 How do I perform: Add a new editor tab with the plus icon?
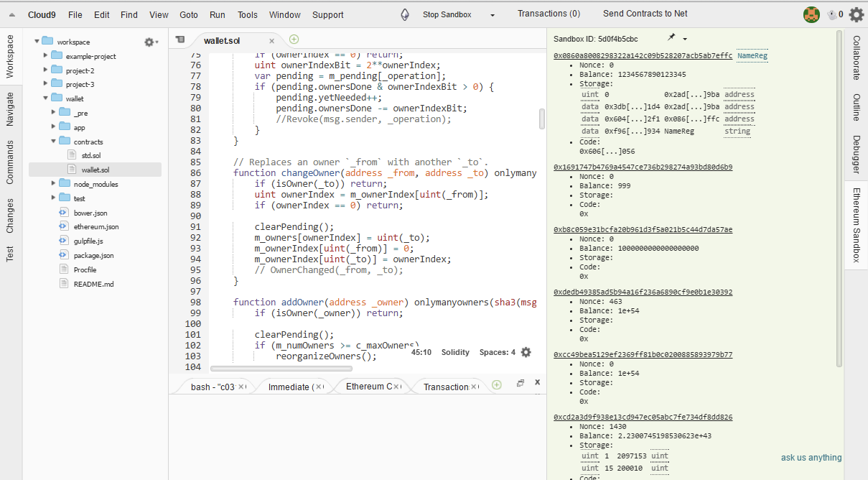coord(294,40)
